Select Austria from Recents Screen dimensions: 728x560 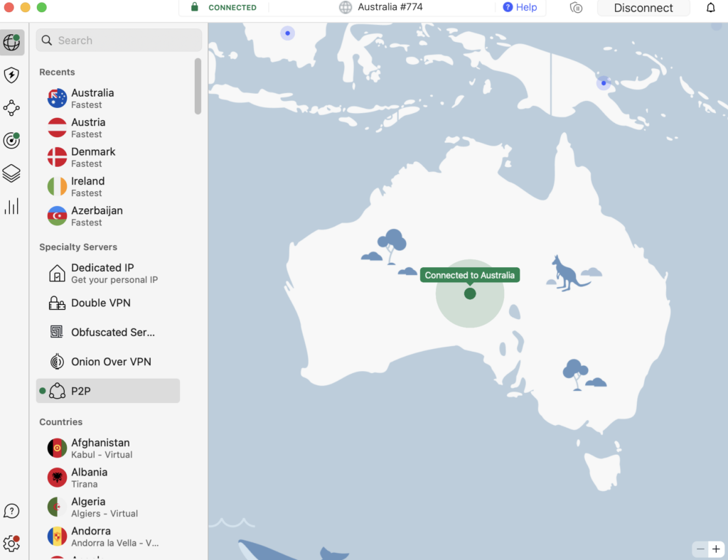click(x=108, y=128)
